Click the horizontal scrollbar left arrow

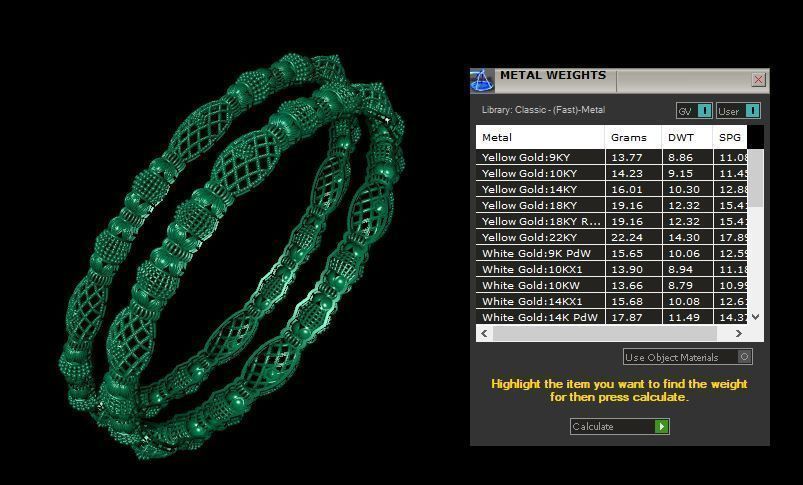484,333
